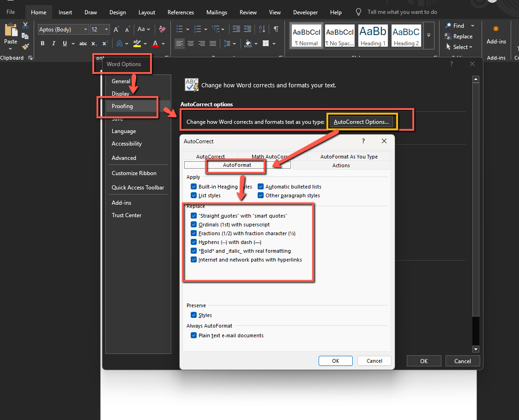Expand the Styles gallery more arrow

tap(428, 35)
